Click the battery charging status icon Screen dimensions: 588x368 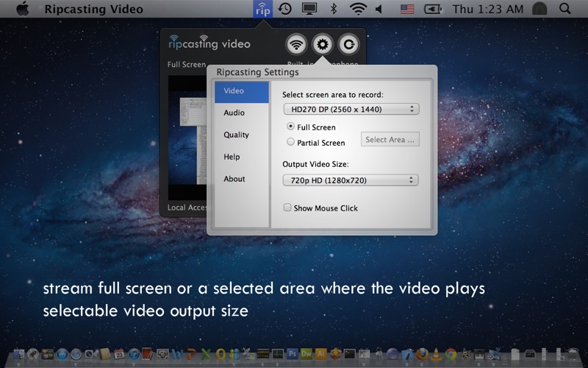pyautogui.click(x=433, y=9)
